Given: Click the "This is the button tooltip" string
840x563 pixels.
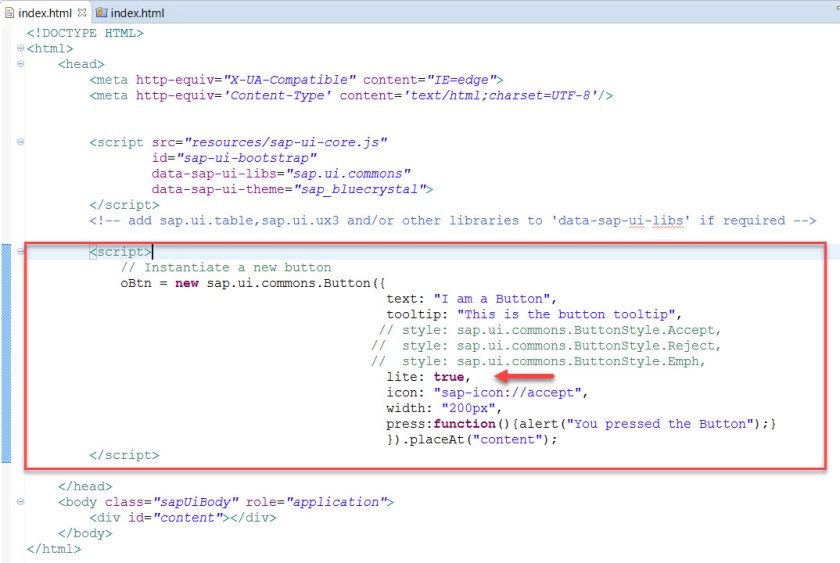Looking at the screenshot, I should click(565, 314).
